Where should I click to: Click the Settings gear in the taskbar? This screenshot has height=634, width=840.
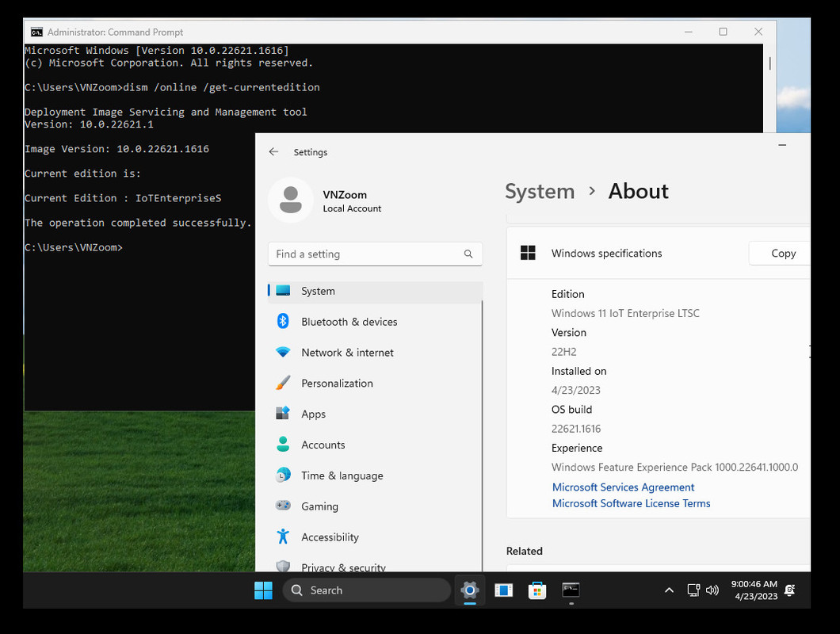(x=470, y=590)
